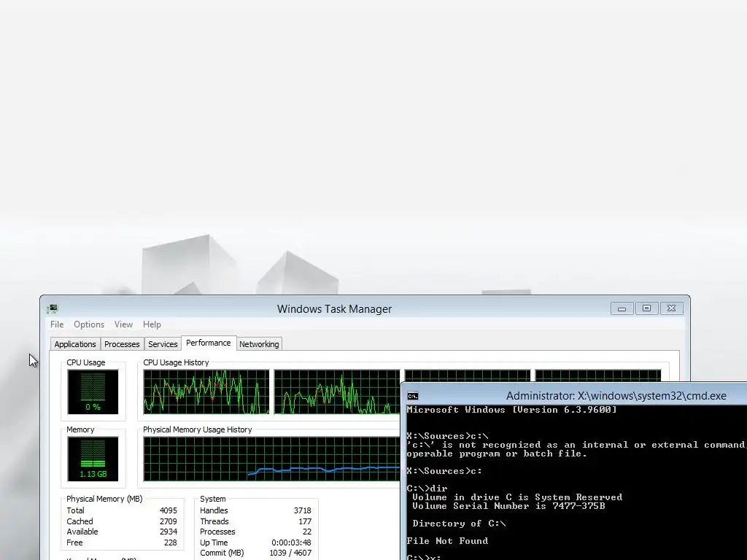Click the Windows Task Manager title text
This screenshot has width=747, height=560.
click(x=334, y=309)
